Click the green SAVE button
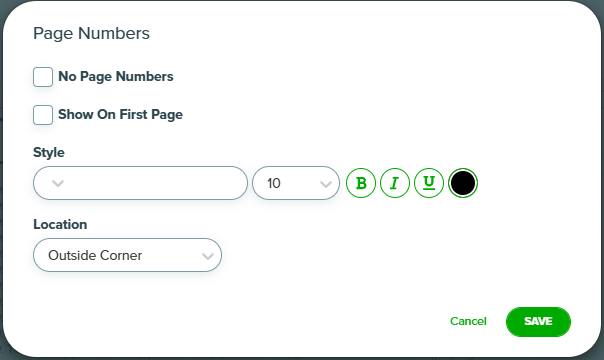This screenshot has height=360, width=604. point(538,321)
